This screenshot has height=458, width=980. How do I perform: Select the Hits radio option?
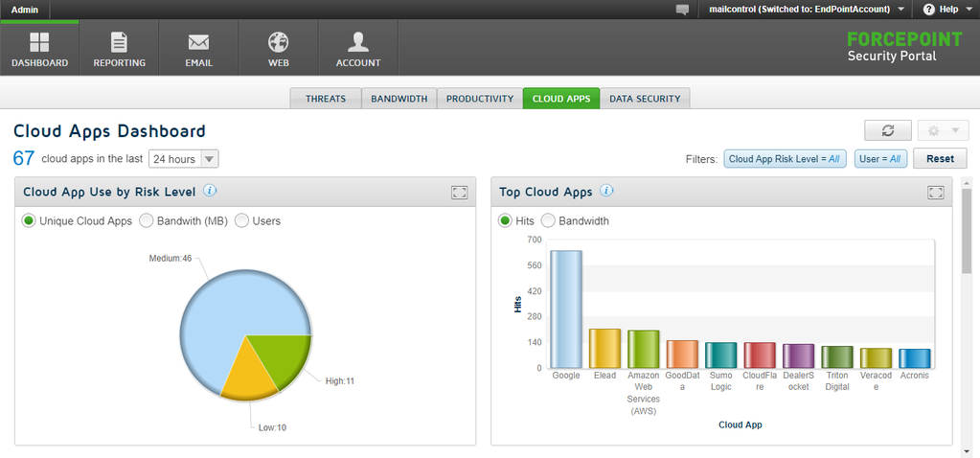coord(505,220)
